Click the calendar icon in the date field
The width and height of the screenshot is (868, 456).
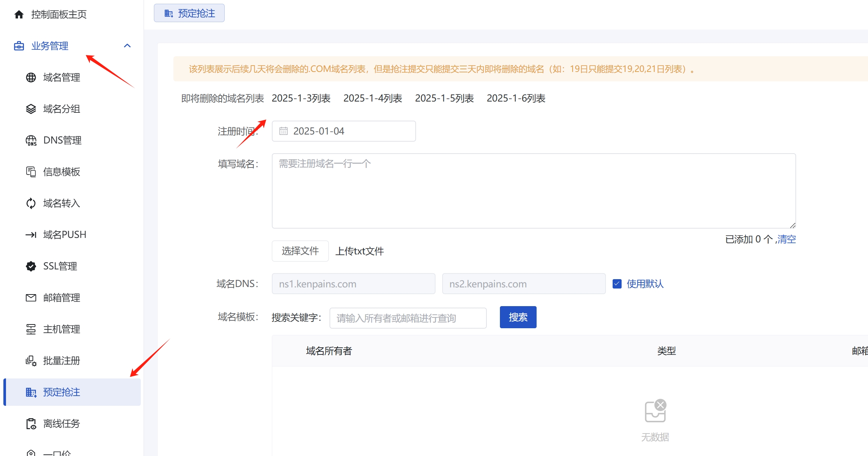pyautogui.click(x=283, y=131)
